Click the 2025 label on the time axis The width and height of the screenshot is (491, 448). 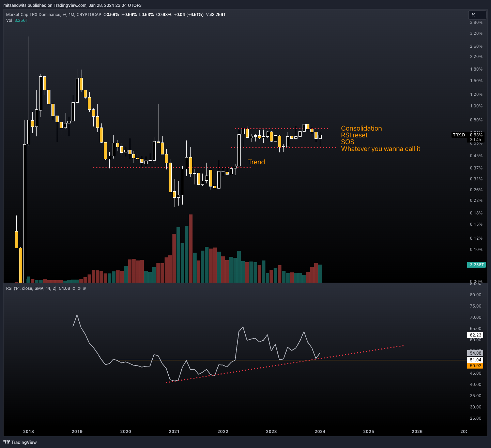click(x=369, y=432)
